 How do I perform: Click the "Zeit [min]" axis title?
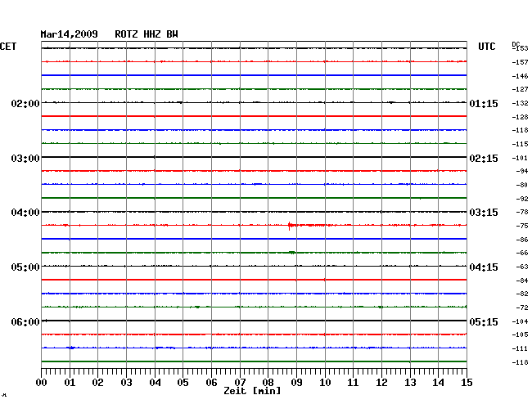pos(252,391)
